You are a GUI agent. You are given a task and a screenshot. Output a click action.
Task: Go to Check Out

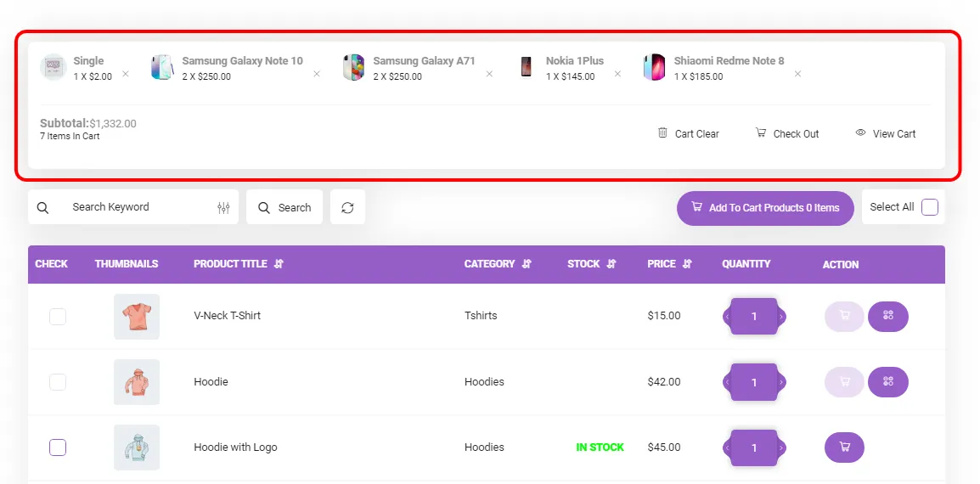tap(787, 133)
